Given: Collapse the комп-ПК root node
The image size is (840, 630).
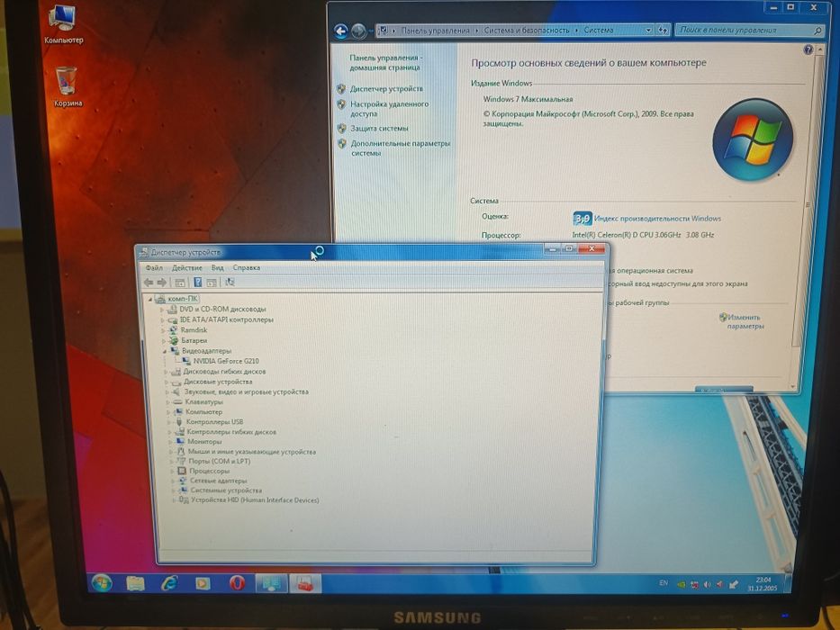Looking at the screenshot, I should [150, 299].
